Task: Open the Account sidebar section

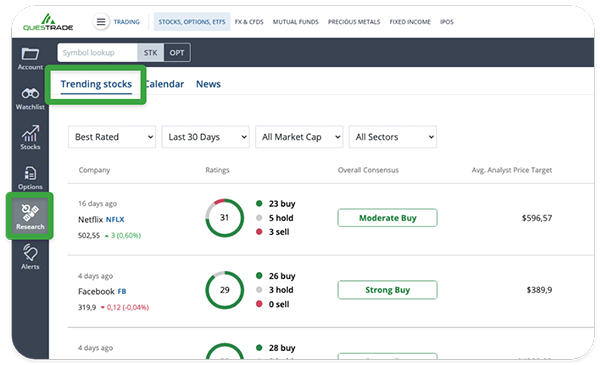Action: pyautogui.click(x=30, y=59)
